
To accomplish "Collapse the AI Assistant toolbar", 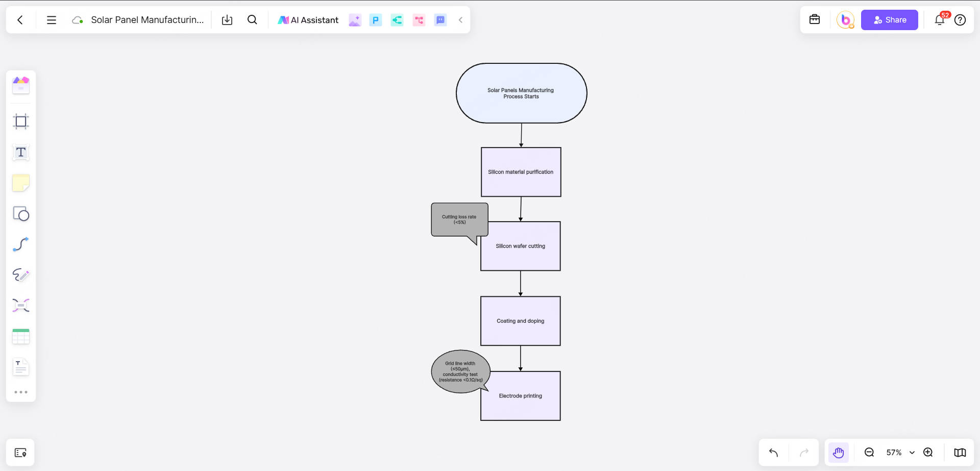I will (x=460, y=20).
